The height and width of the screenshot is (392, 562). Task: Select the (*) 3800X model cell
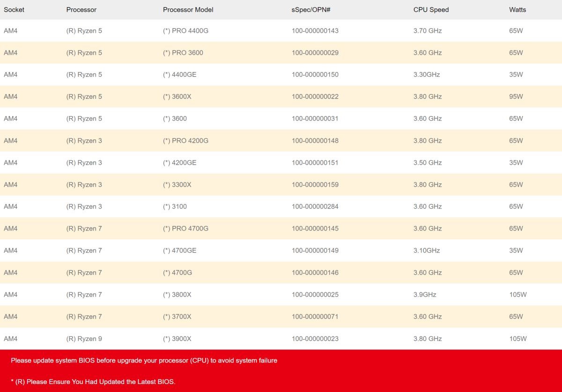point(177,295)
